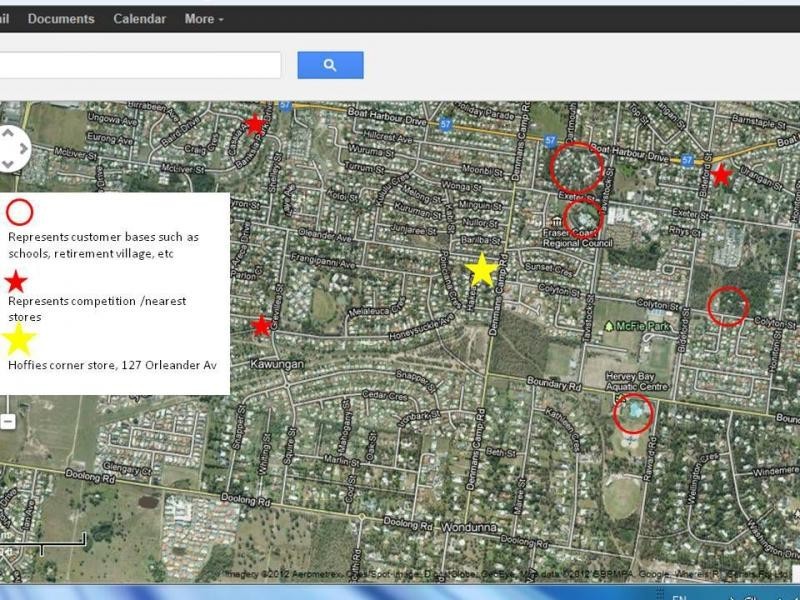The image size is (800, 600).
Task: Click the red star near Banksia Park Drive
Action: (255, 124)
